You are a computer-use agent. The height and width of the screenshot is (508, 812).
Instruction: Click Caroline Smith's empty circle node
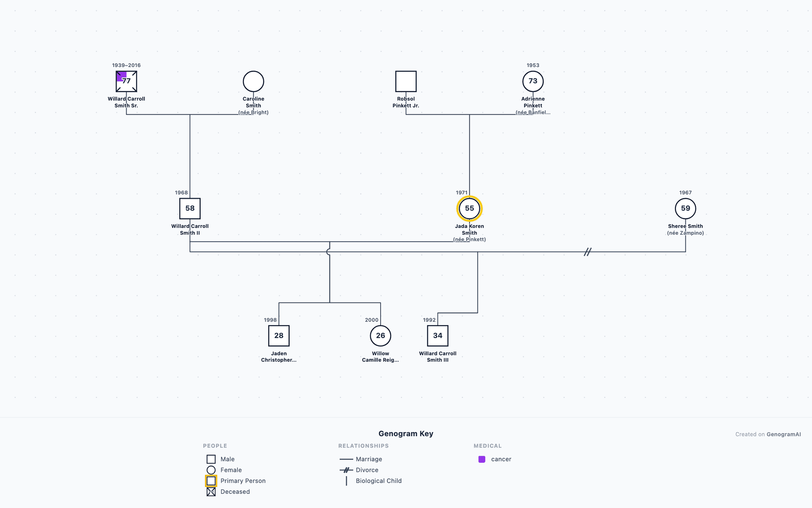pyautogui.click(x=253, y=81)
